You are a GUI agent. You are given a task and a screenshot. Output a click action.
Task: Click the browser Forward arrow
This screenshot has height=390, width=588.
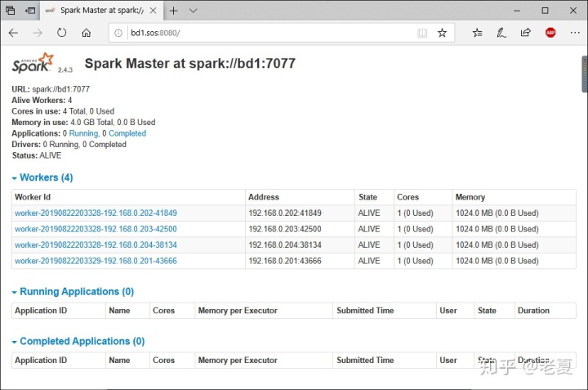point(38,33)
